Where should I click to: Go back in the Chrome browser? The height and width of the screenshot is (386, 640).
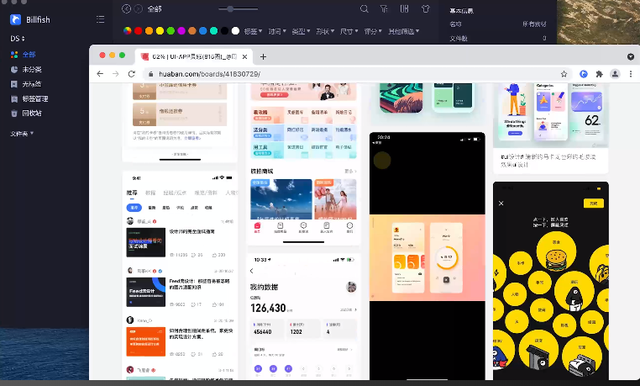click(100, 74)
